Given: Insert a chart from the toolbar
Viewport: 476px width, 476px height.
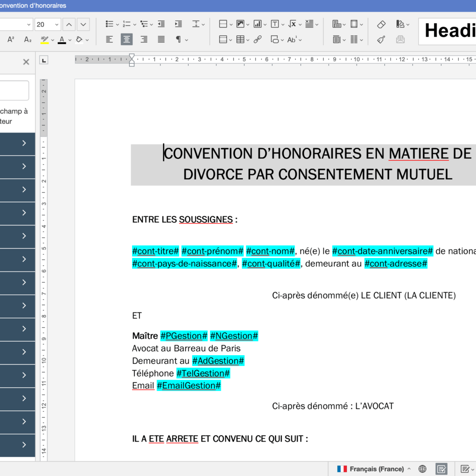Looking at the screenshot, I should click(258, 23).
